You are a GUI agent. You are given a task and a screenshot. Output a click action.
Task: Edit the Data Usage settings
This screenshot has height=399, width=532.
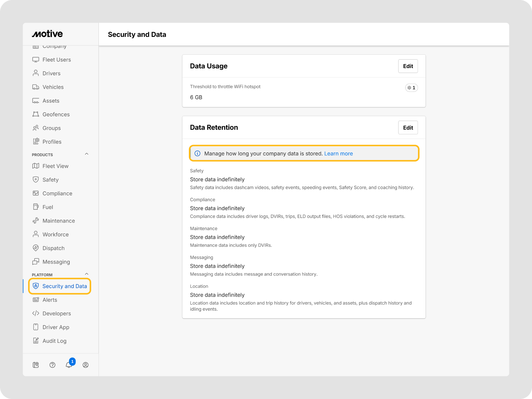[x=408, y=66]
